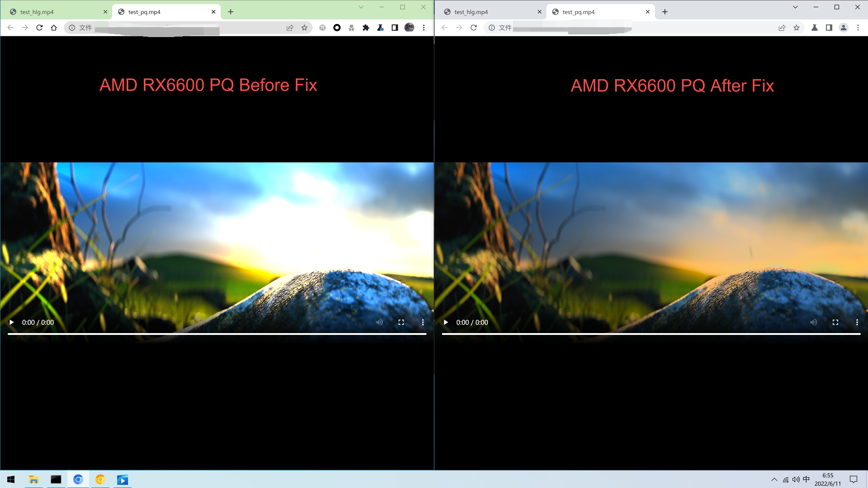The height and width of the screenshot is (488, 868).
Task: Expand the tab search chevron in left window
Action: (x=361, y=7)
